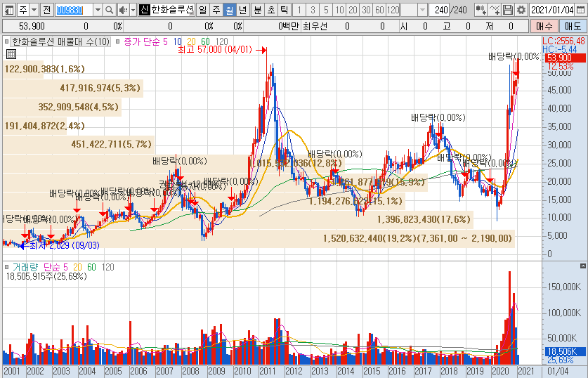Click the date field 2021/01/04
Image resolution: width=588 pixels, height=378 pixels.
[552, 10]
